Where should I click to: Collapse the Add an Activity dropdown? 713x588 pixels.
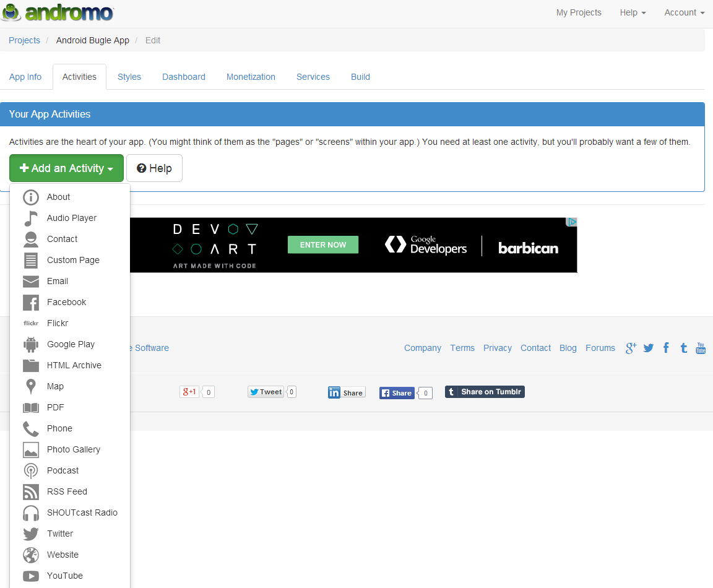coord(66,168)
